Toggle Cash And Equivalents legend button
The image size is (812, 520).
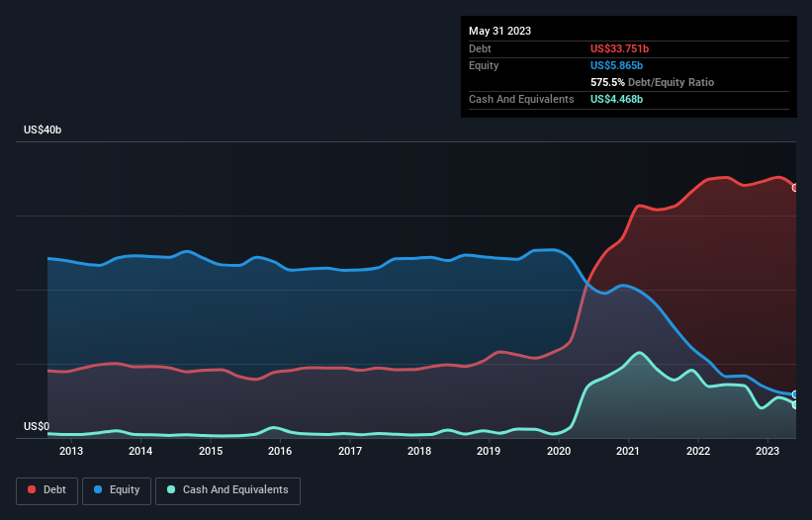pyautogui.click(x=227, y=490)
